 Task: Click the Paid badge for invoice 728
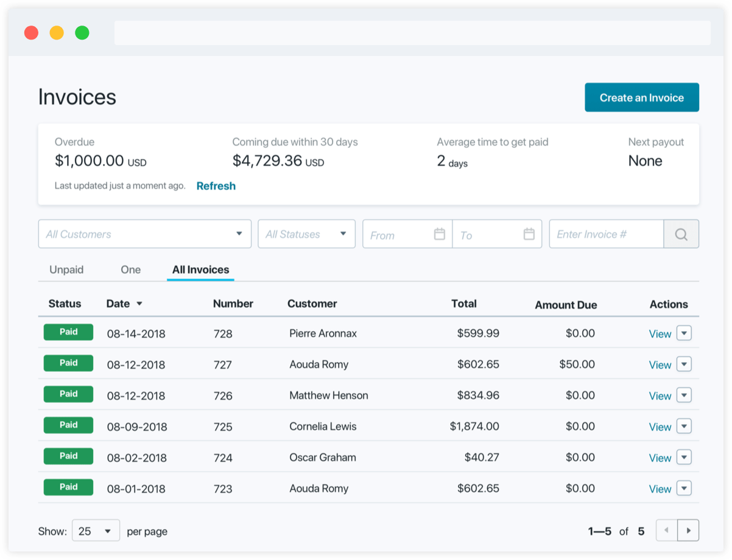(68, 332)
